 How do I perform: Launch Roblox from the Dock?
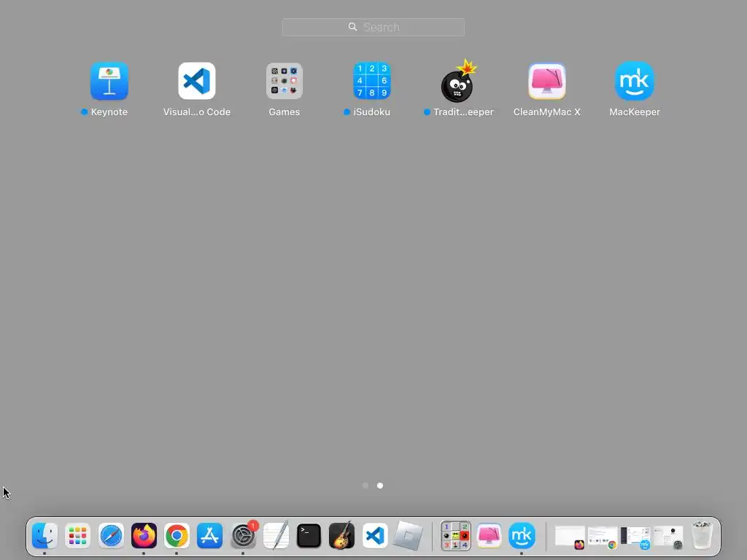[408, 536]
